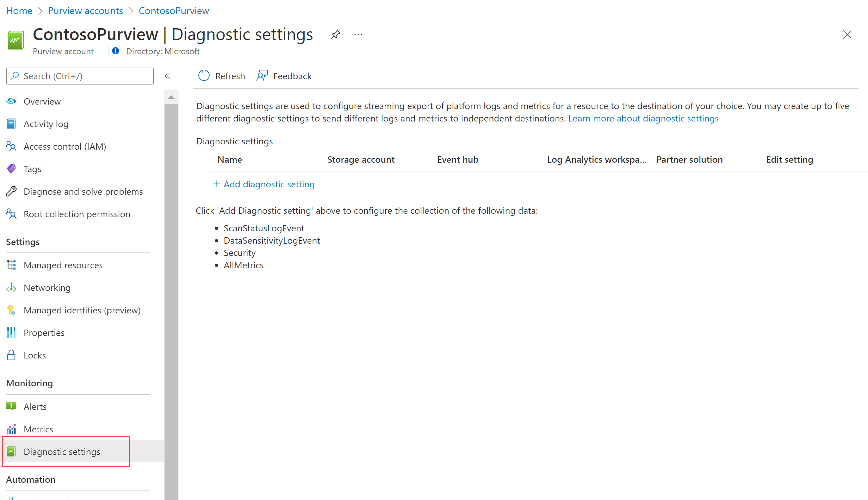Select Networking under Settings menu

[46, 287]
